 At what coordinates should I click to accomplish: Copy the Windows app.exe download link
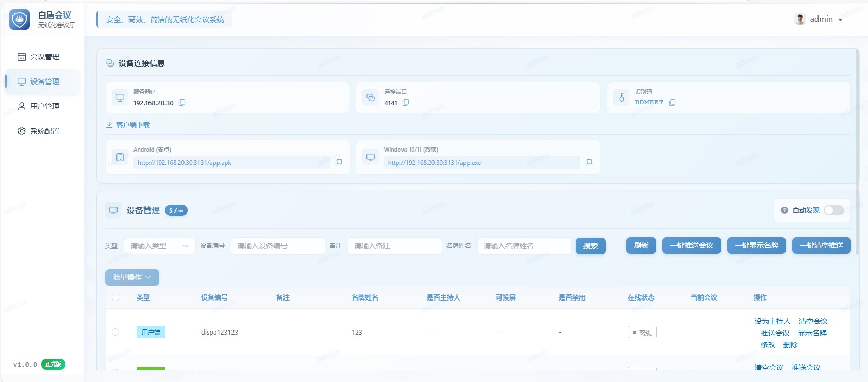click(589, 162)
